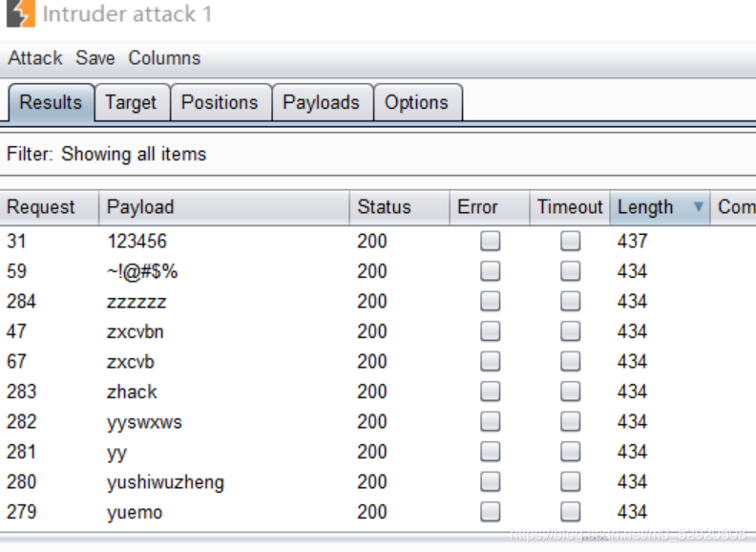The image size is (756, 552).
Task: Open the Columns menu
Action: 164,58
